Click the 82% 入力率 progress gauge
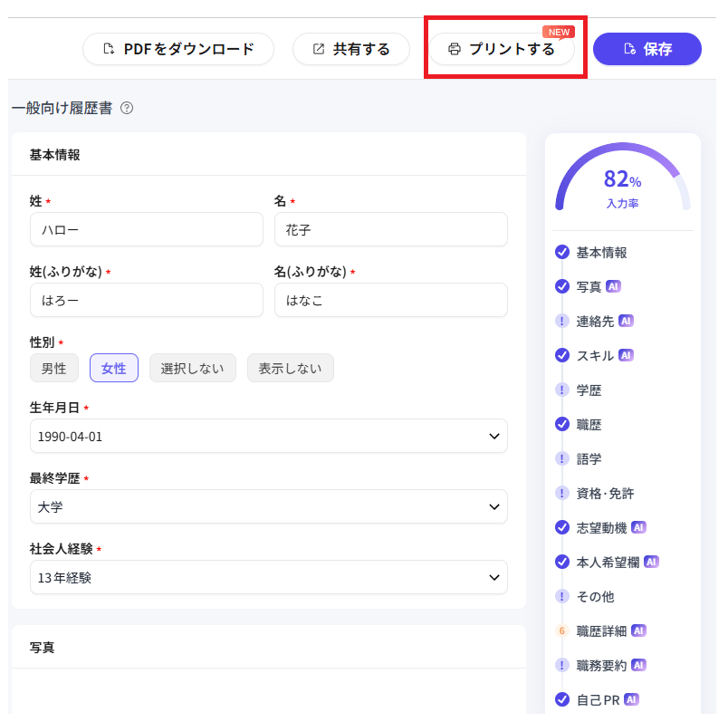The width and height of the screenshot is (728, 722). pos(622,178)
